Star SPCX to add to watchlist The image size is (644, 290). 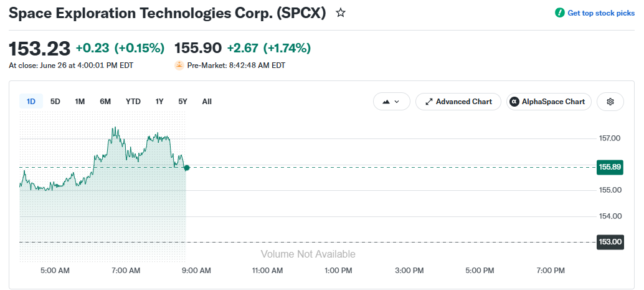341,12
